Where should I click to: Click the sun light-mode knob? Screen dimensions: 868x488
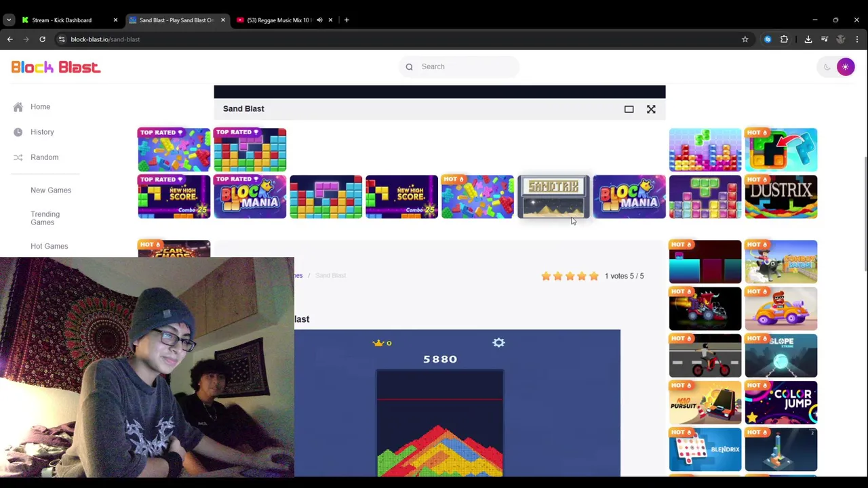pos(846,67)
